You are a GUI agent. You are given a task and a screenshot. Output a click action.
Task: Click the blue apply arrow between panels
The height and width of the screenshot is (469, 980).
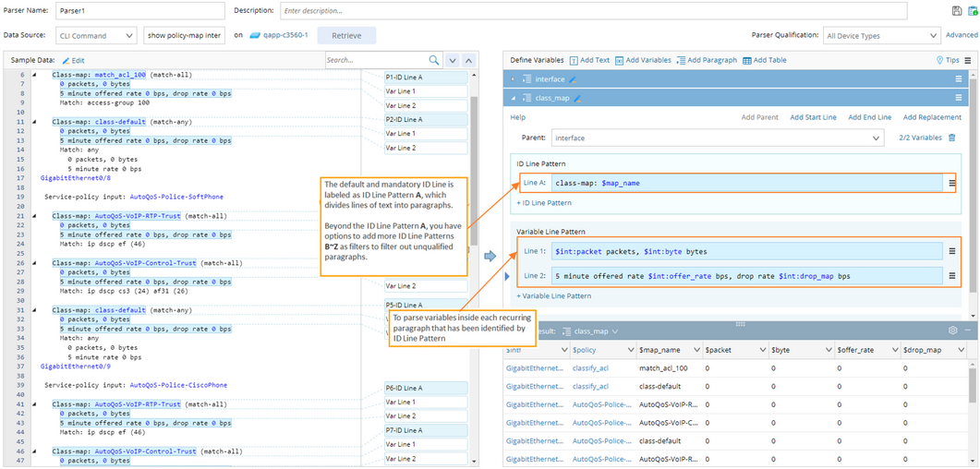coord(490,256)
